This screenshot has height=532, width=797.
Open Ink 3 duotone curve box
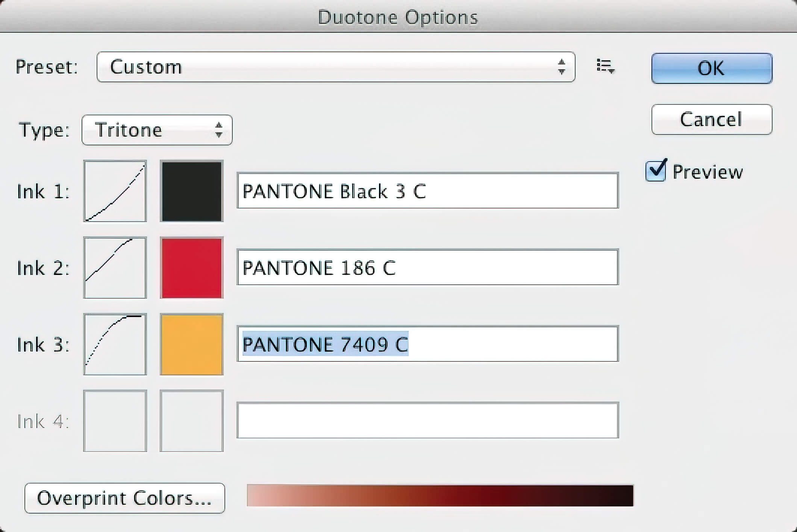[115, 344]
